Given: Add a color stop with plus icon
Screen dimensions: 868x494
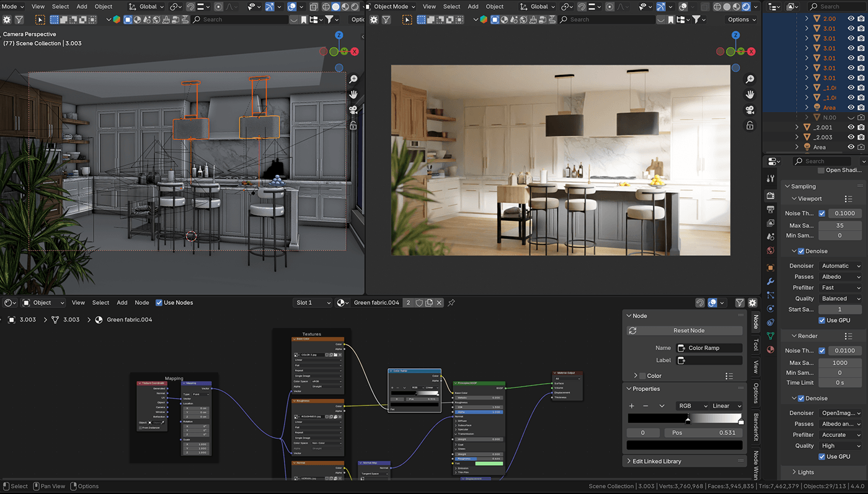Looking at the screenshot, I should tap(632, 406).
